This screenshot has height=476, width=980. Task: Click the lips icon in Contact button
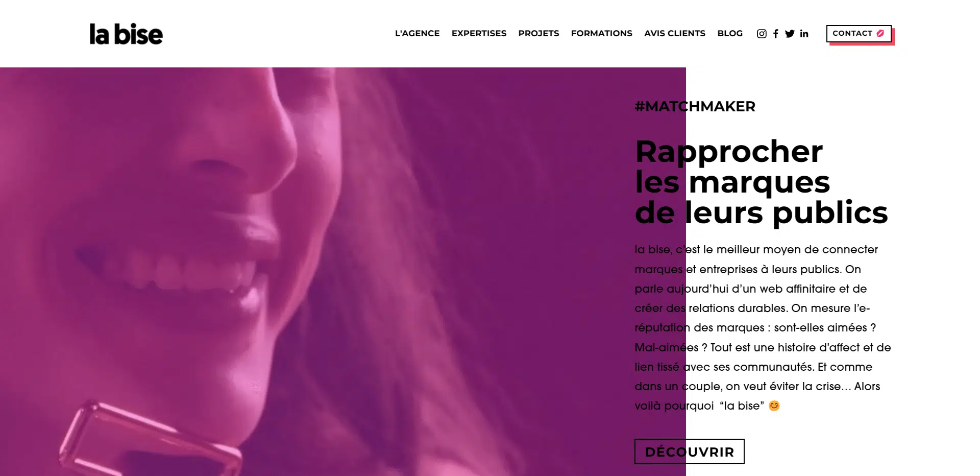pos(880,33)
